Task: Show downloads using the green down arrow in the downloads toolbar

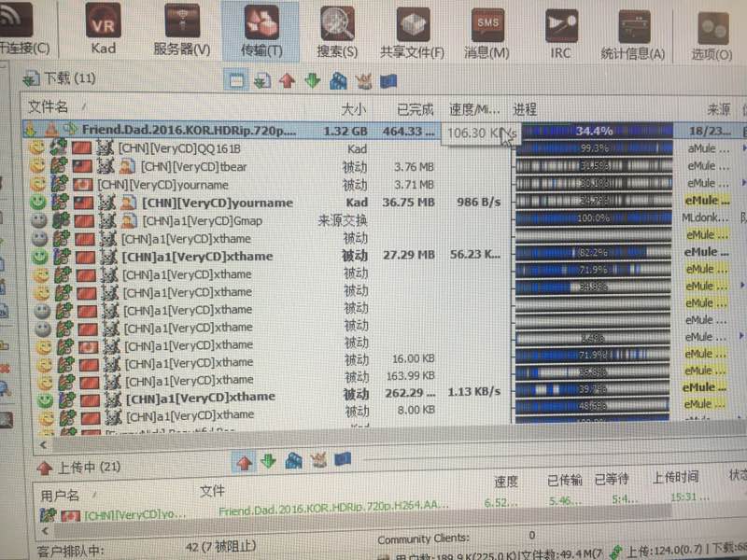Action: click(312, 80)
